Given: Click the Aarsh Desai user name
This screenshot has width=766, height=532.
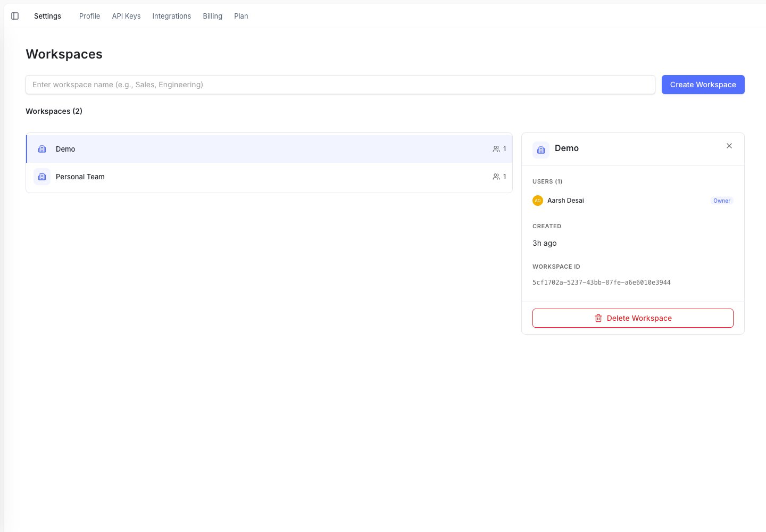Looking at the screenshot, I should [565, 201].
